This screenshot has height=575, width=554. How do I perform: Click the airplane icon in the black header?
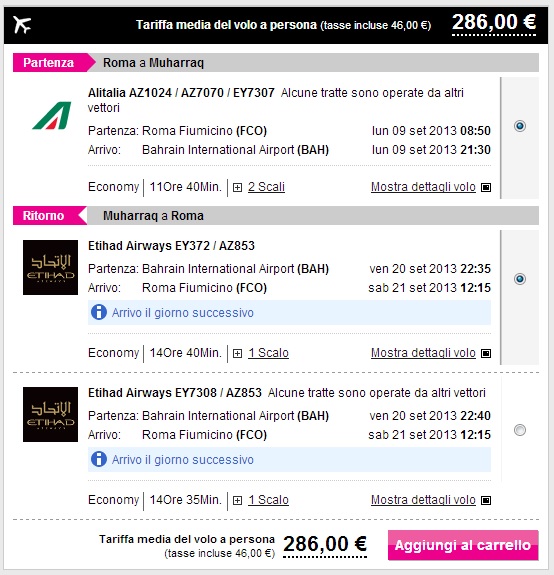coord(22,25)
